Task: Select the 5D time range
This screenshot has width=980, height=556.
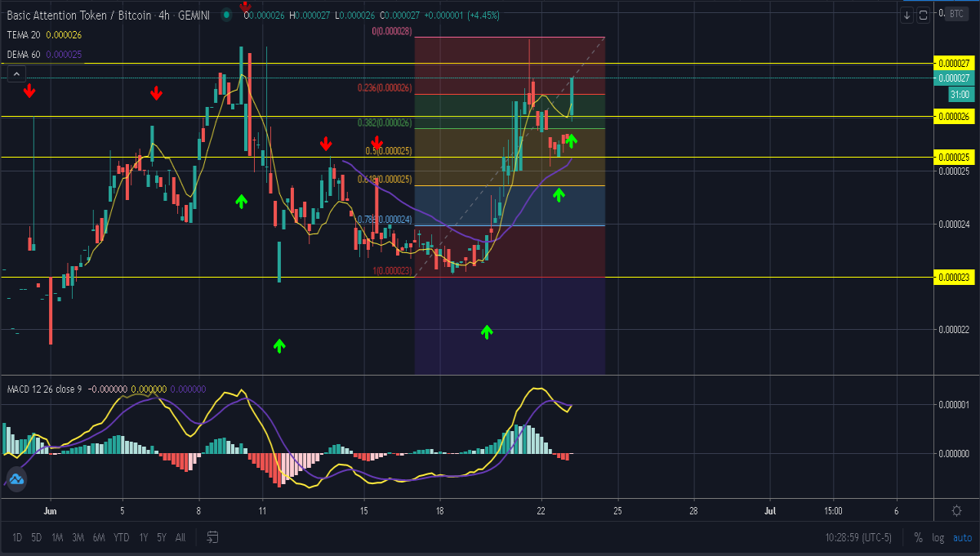Action: point(37,537)
